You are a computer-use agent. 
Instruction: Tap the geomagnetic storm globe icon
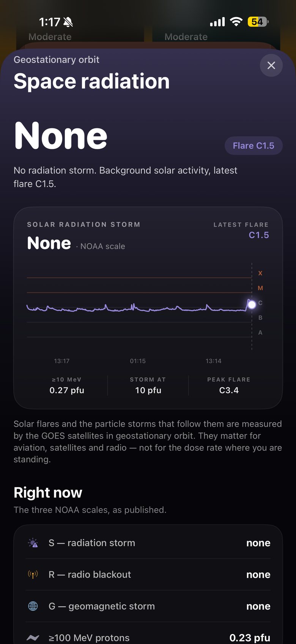click(33, 606)
